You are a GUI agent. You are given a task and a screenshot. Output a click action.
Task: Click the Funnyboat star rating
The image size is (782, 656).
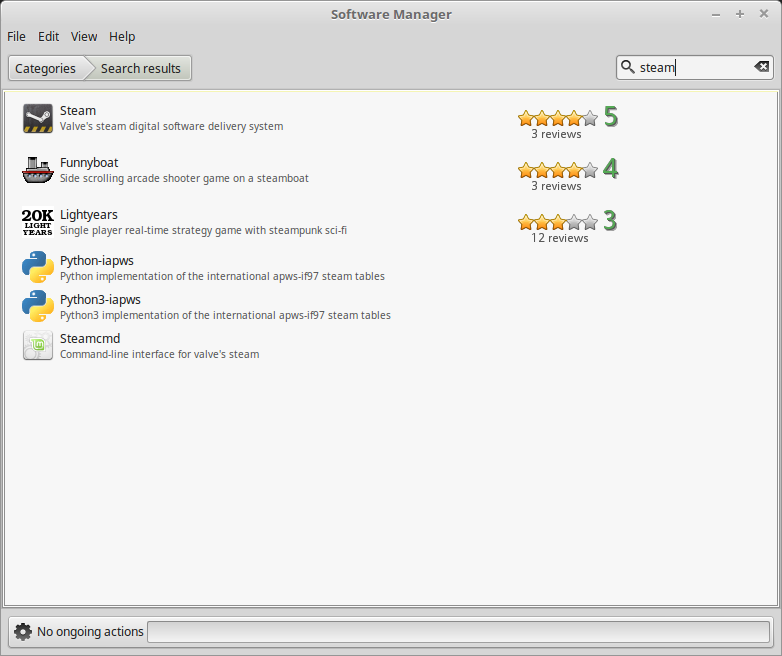coord(558,170)
